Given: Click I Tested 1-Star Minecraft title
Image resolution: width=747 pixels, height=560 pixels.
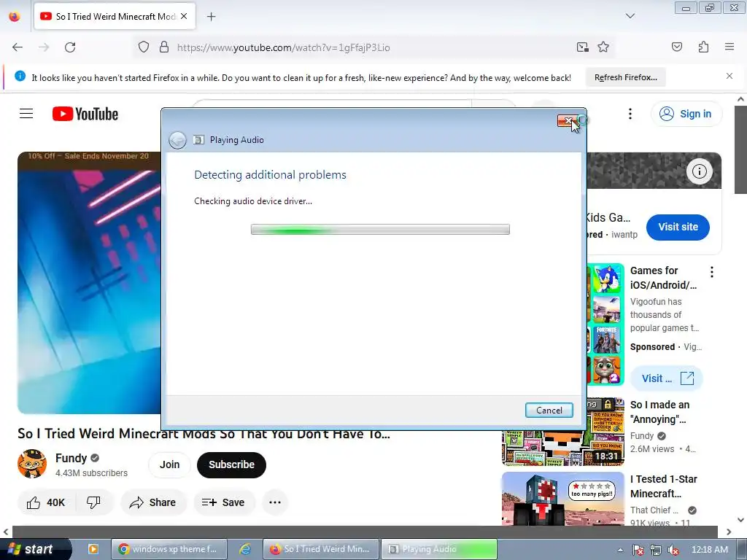Looking at the screenshot, I should click(664, 486).
